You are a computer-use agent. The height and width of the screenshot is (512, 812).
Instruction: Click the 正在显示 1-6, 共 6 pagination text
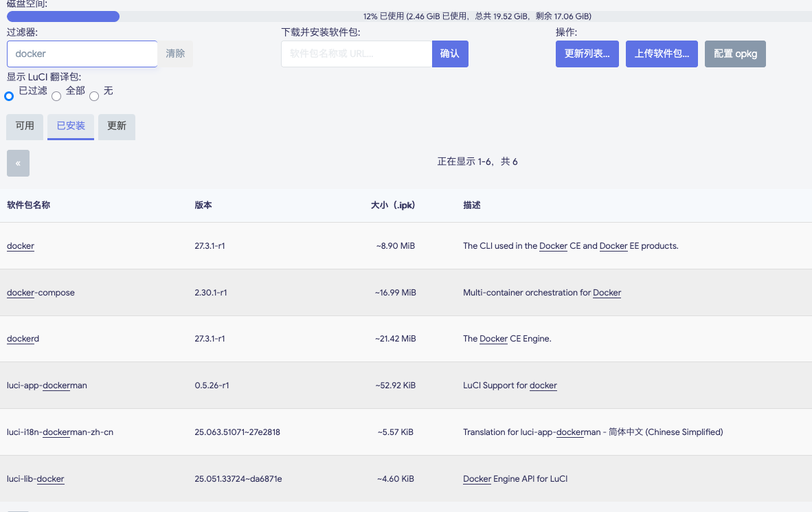[477, 162]
